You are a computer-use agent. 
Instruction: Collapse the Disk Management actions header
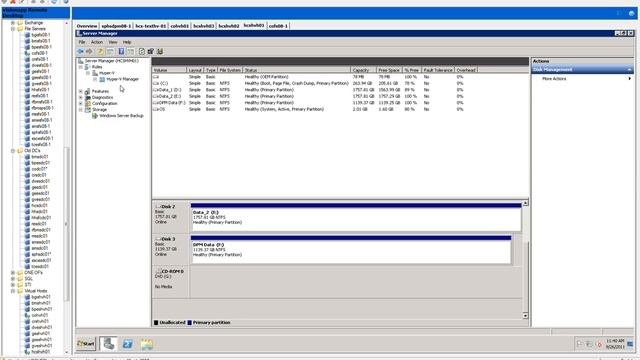coord(630,70)
